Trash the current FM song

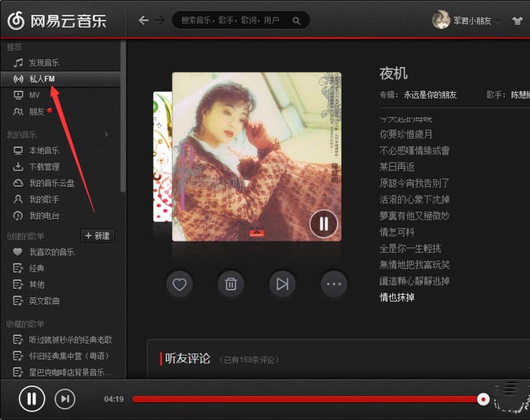coord(231,284)
